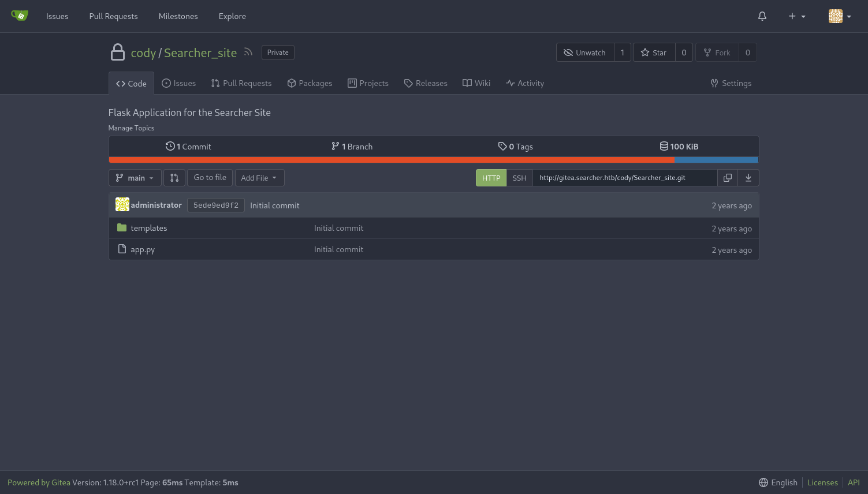Screen dimensions: 868x494
Task: Click the app.py file icon
Action: tap(122, 249)
